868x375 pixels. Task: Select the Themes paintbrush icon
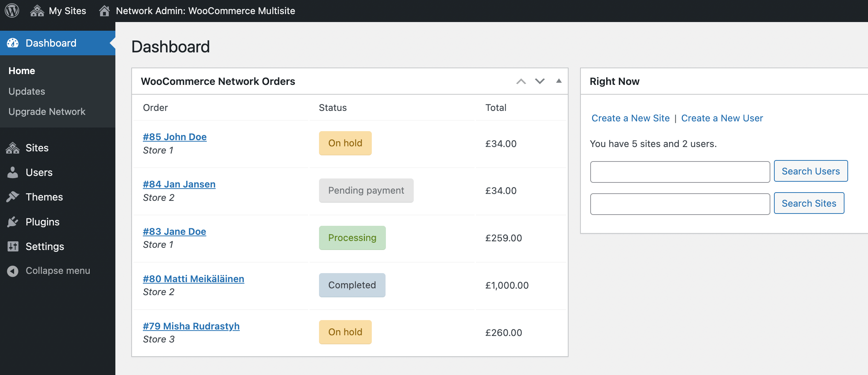click(x=13, y=197)
